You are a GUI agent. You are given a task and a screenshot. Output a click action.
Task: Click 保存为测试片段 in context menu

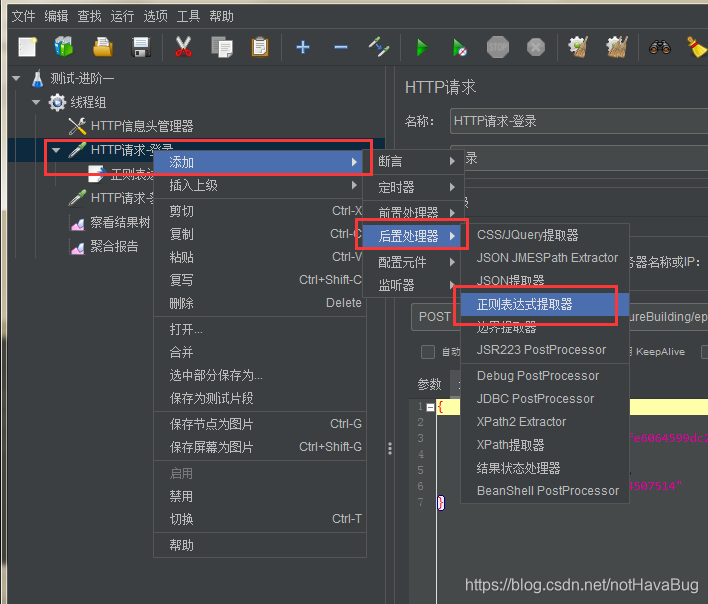click(x=259, y=398)
